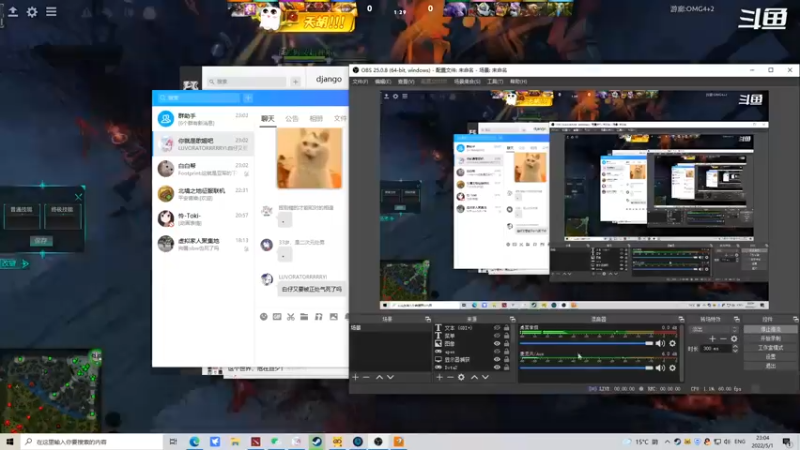Move the scene up with the Scenes up arrow
Image resolution: width=800 pixels, height=450 pixels.
(379, 377)
